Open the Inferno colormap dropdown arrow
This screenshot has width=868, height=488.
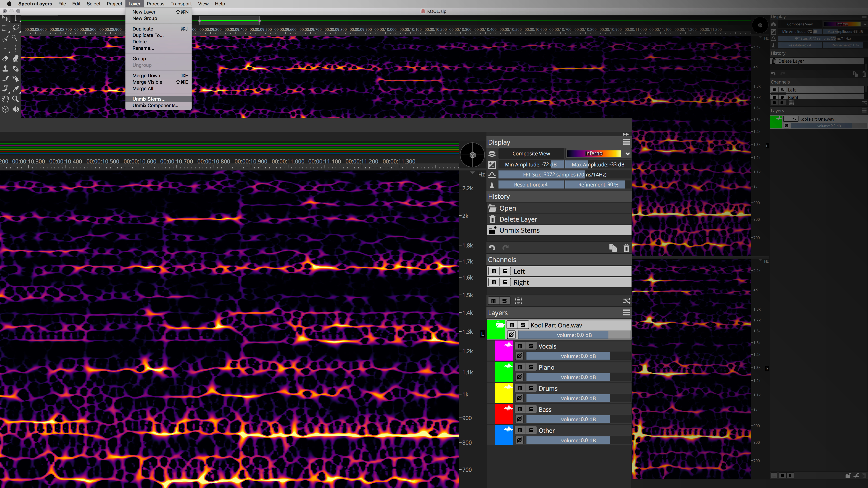627,154
